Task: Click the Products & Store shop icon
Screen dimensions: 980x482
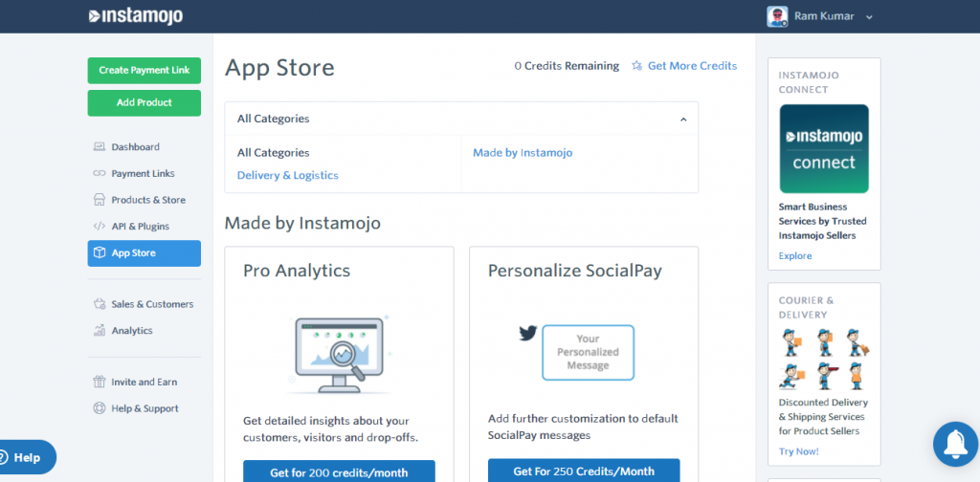Action: [100, 200]
